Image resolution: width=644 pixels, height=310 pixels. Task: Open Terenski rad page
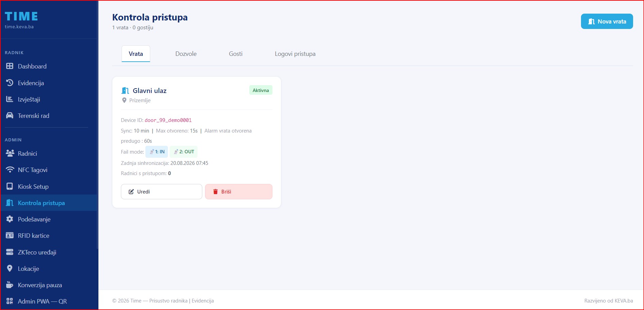tap(49, 115)
